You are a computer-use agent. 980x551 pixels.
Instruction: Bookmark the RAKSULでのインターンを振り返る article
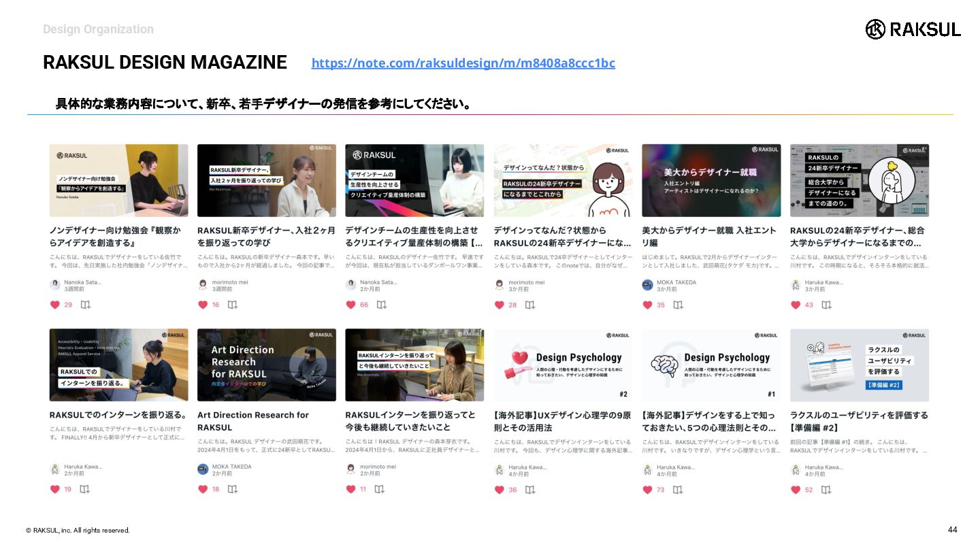[85, 489]
